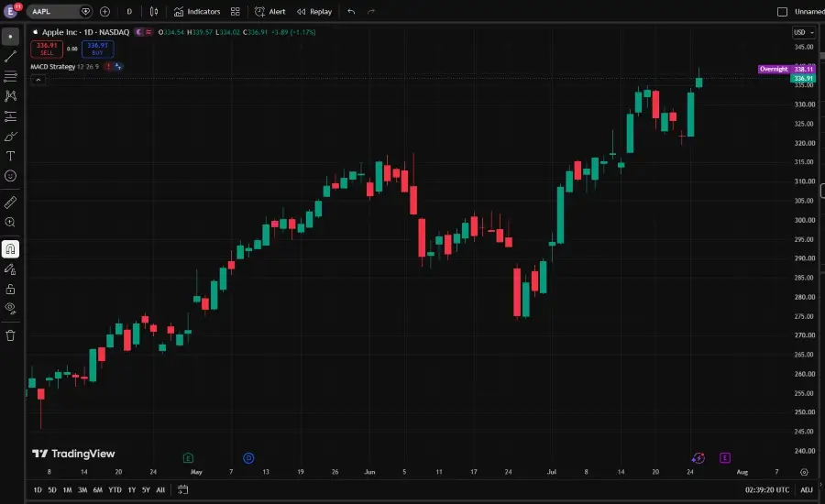Select the 1D date range
The image size is (825, 504).
[38, 489]
